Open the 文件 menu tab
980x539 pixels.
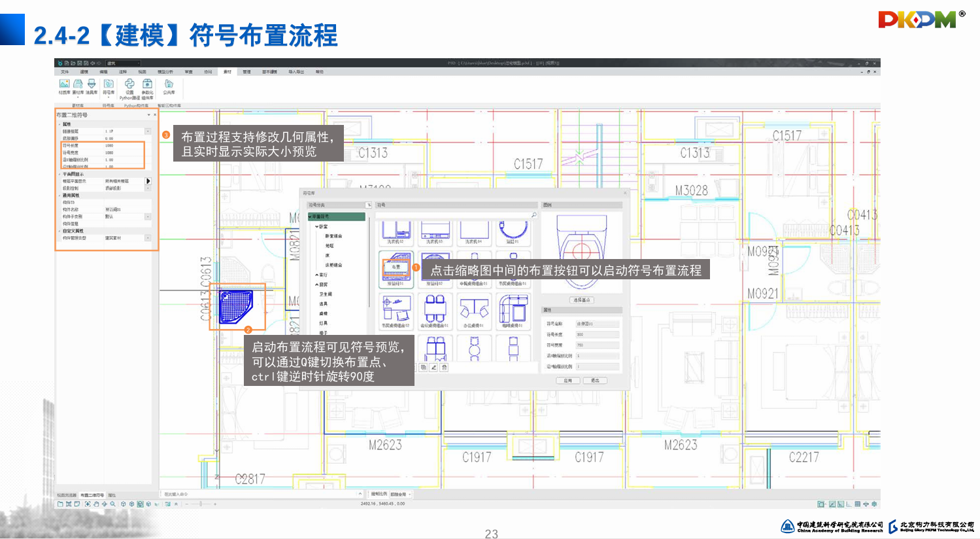pyautogui.click(x=64, y=72)
